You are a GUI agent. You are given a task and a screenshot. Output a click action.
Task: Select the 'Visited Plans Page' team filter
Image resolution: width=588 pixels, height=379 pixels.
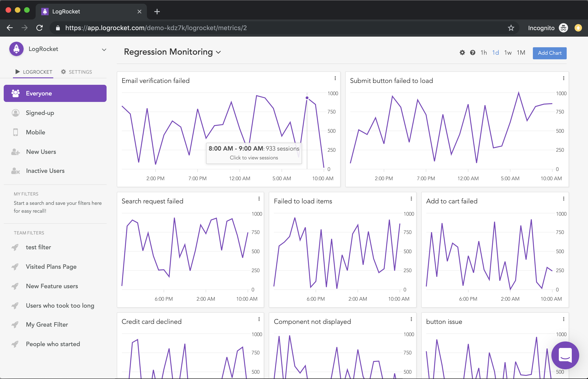(51, 267)
